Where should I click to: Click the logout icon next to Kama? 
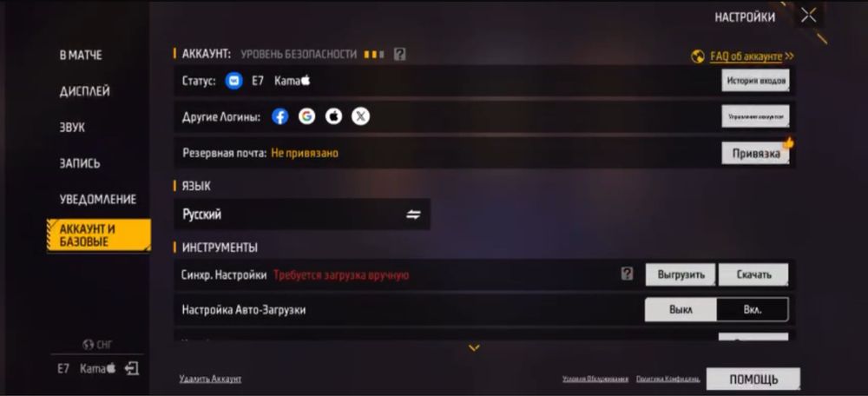(x=131, y=368)
